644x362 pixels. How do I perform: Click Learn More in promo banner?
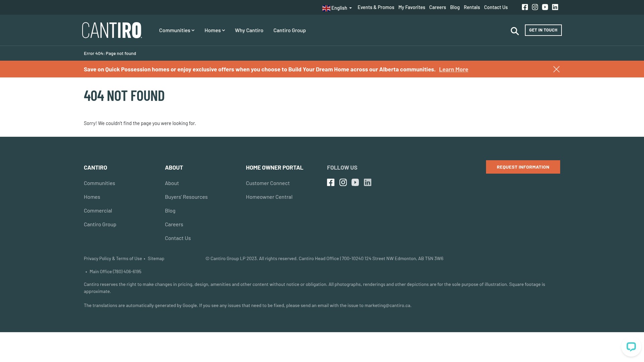pos(453,69)
